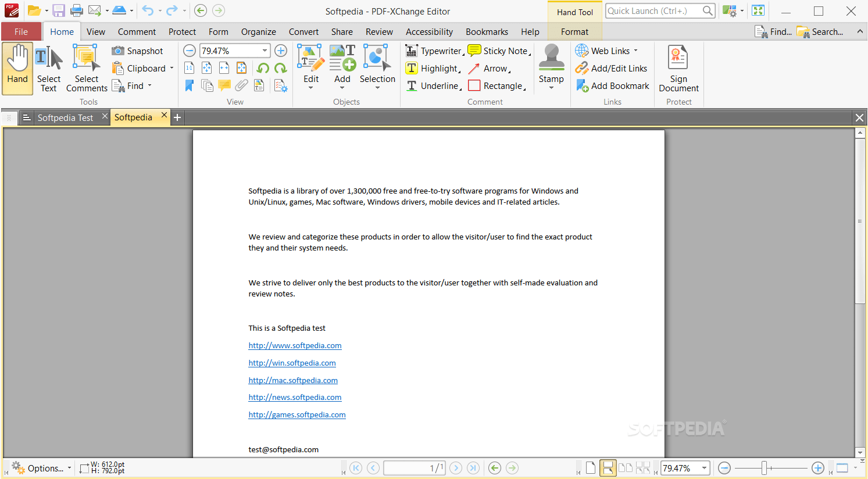
Task: Switch to the Organize ribbon tab
Action: [x=258, y=31]
